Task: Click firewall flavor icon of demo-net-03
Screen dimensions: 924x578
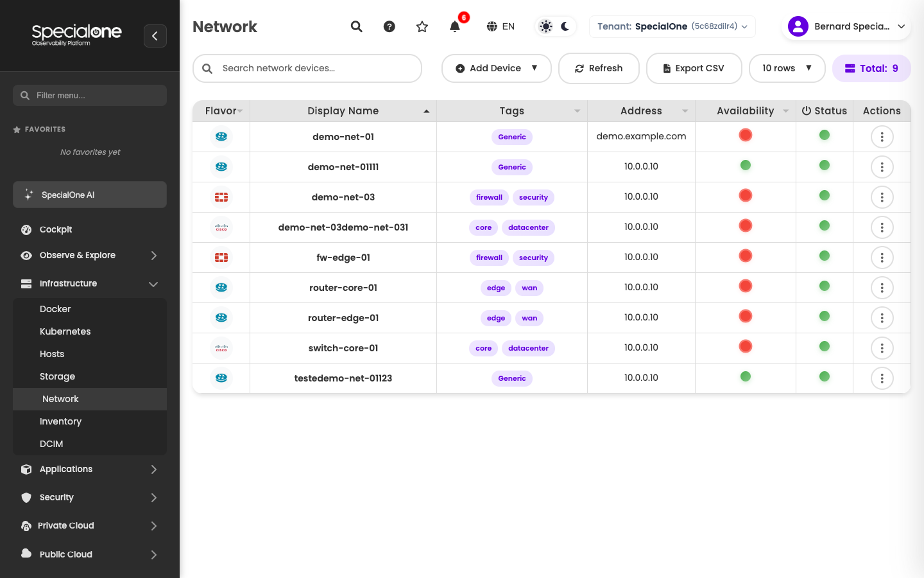Action: coord(221,197)
